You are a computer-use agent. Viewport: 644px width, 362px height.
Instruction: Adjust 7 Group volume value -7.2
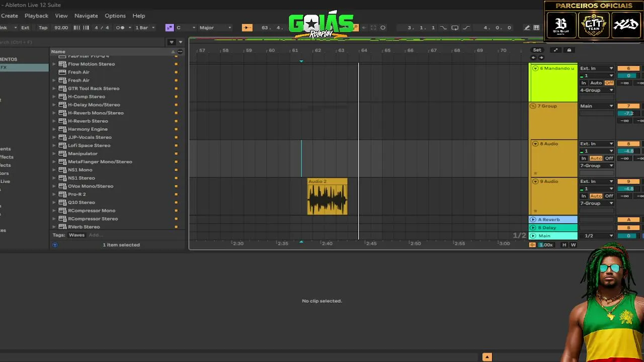coord(628,113)
